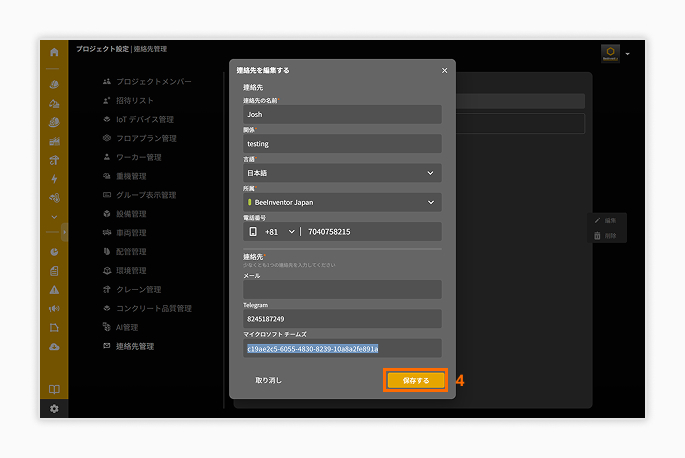Go to the home icon in sidebar
This screenshot has width=685, height=458.
(x=54, y=52)
